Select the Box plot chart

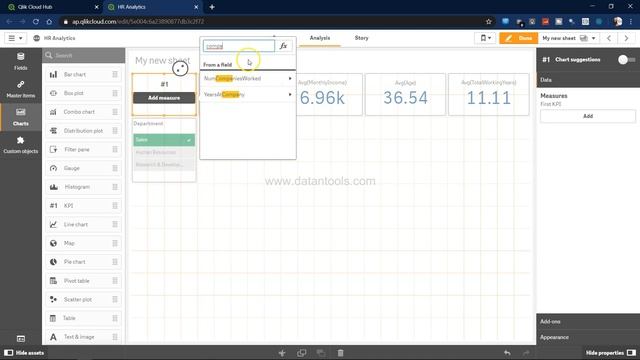pyautogui.click(x=84, y=93)
